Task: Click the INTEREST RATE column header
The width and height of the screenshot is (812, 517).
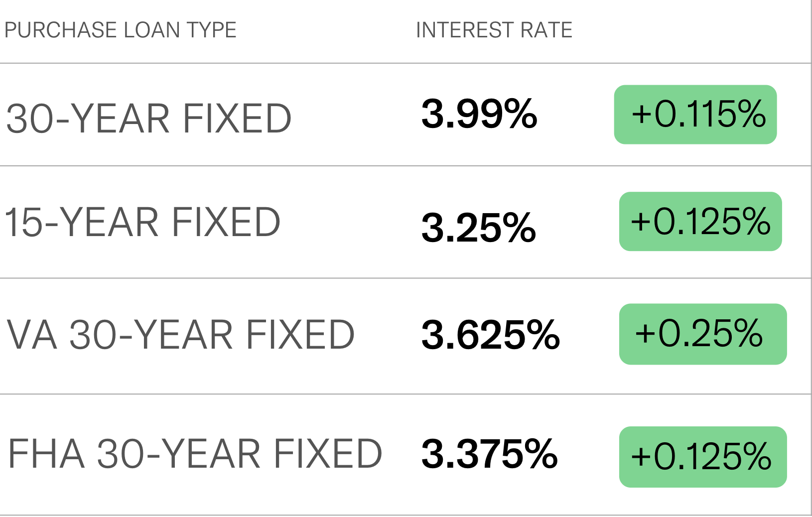Action: point(494,30)
